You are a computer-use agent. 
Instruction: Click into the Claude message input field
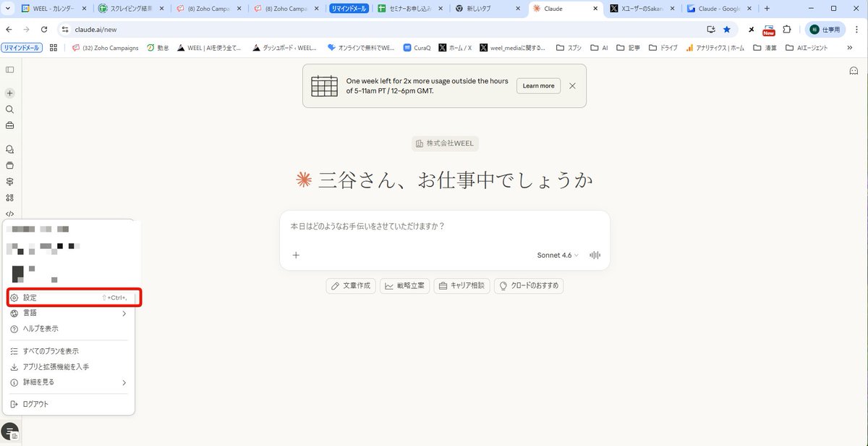[x=445, y=226]
